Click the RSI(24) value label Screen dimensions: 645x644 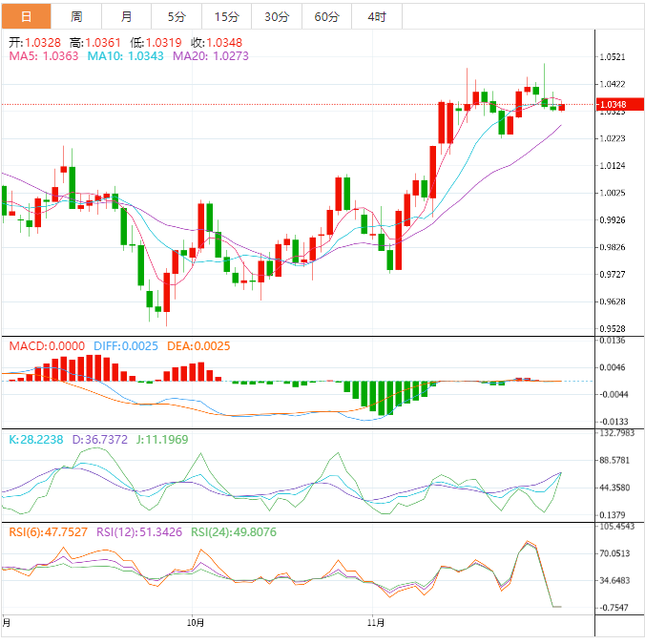(x=234, y=532)
